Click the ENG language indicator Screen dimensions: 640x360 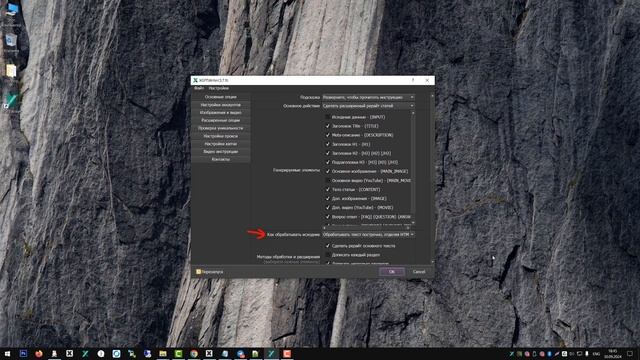[x=596, y=353]
